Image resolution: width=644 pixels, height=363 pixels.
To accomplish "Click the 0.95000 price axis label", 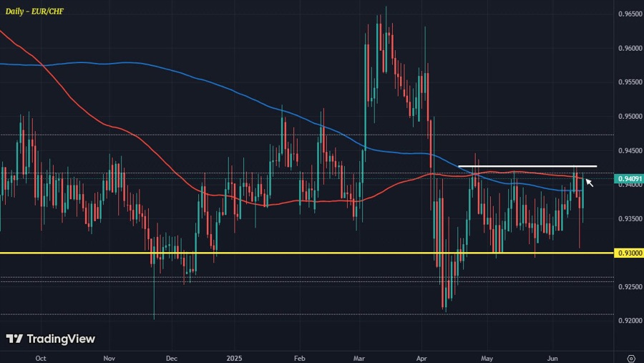I will (x=628, y=116).
